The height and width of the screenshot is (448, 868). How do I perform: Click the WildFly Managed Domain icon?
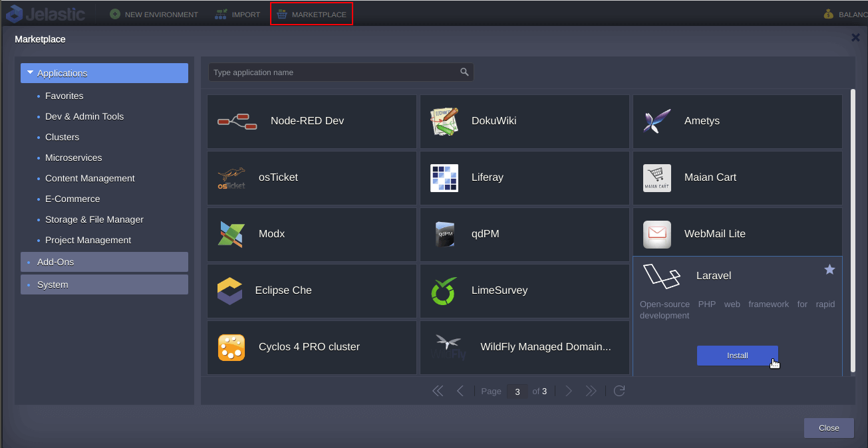pos(449,347)
